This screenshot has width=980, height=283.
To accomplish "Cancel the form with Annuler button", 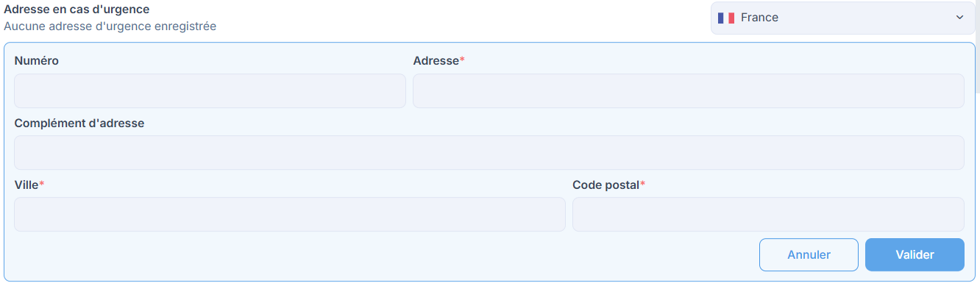I will (809, 255).
